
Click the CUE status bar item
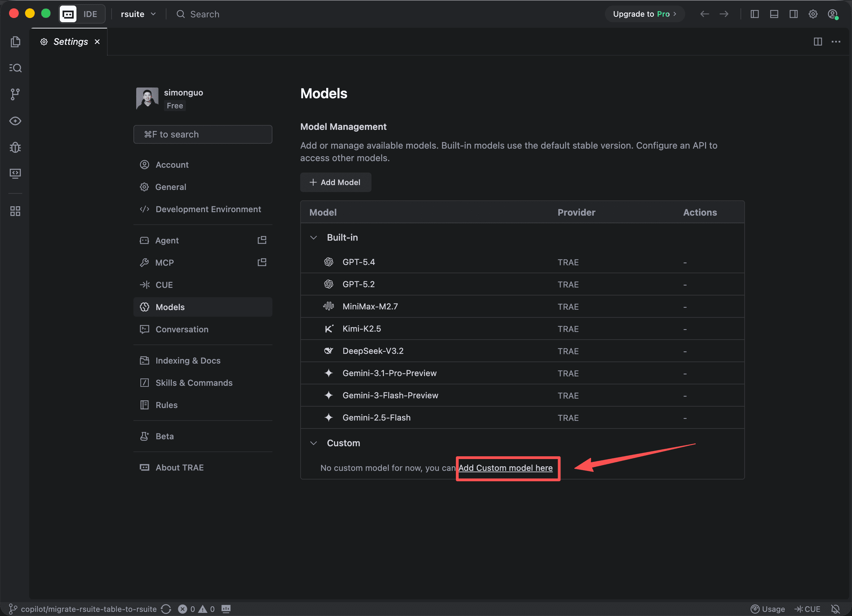click(x=807, y=609)
